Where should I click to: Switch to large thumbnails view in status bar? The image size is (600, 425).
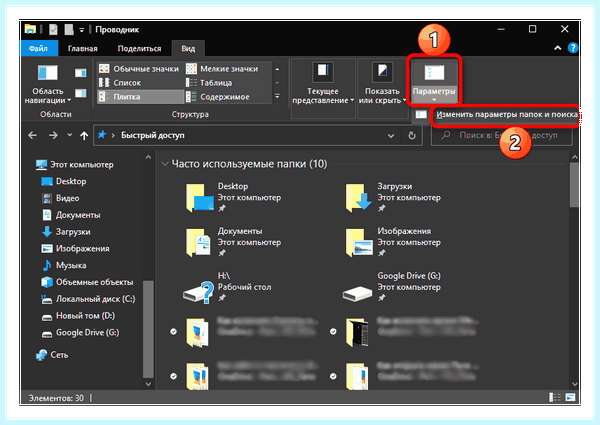pyautogui.click(x=570, y=398)
